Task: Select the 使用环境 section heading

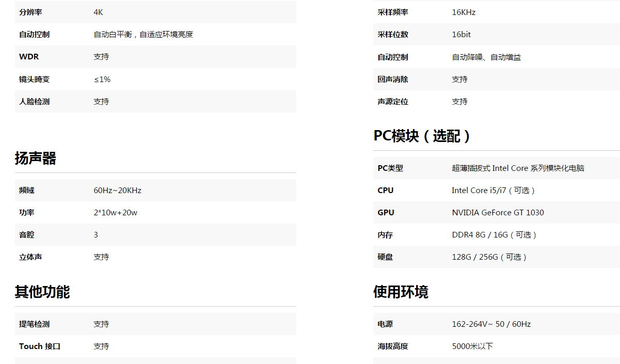Action: 401,292
